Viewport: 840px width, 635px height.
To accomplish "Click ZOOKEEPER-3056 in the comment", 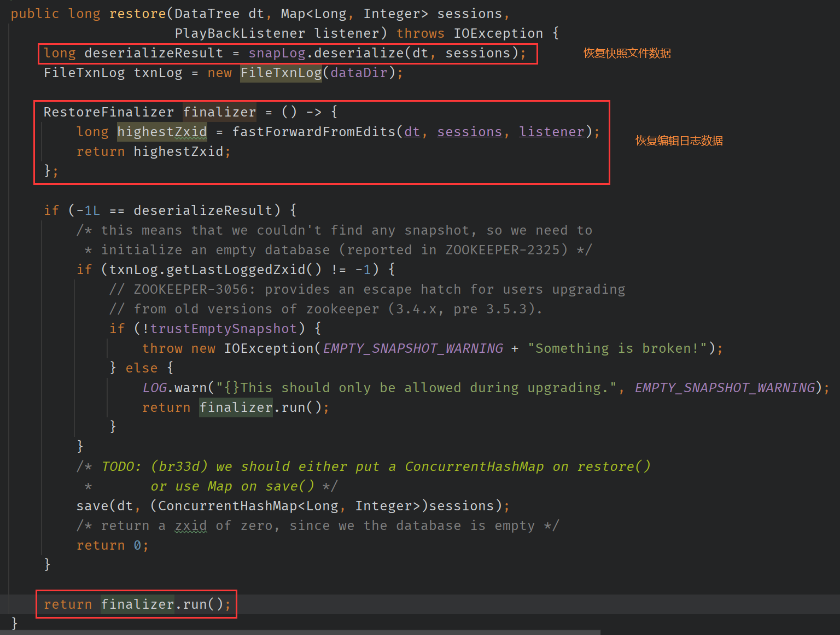I will [x=190, y=289].
